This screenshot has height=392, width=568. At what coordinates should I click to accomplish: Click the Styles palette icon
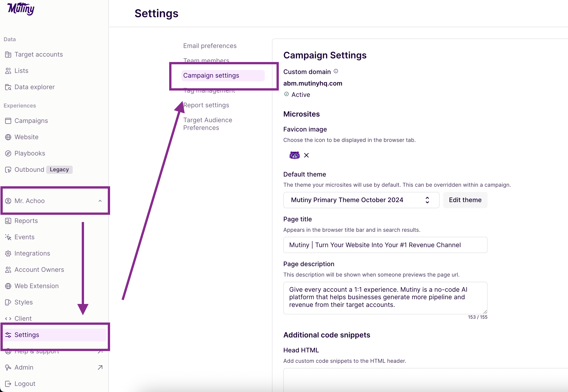pos(8,302)
